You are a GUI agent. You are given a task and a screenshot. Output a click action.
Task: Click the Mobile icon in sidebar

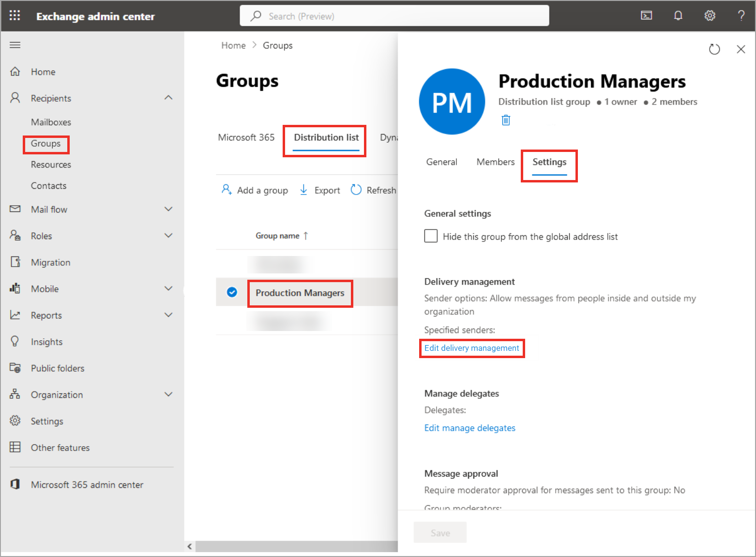(15, 288)
